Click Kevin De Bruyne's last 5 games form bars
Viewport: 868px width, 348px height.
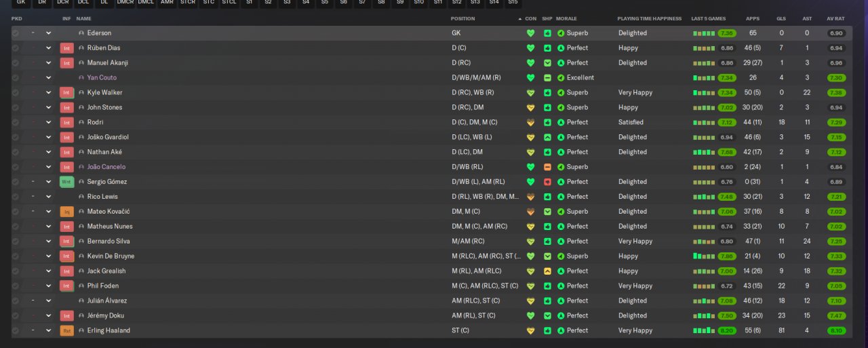click(x=704, y=256)
